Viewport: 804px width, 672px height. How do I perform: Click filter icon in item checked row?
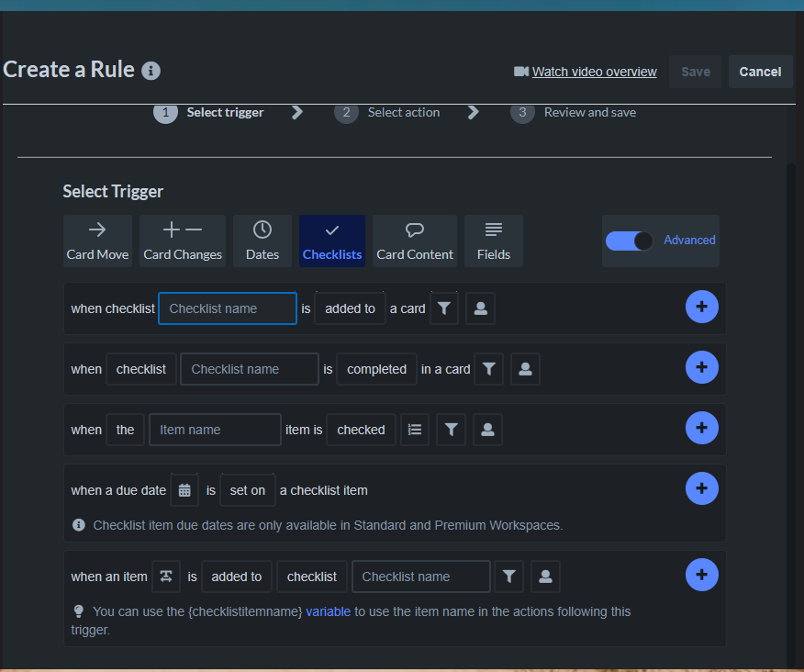451,430
